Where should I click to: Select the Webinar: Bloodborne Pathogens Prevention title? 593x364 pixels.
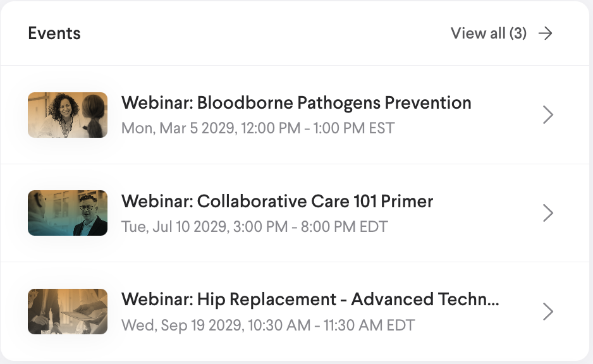pos(296,102)
